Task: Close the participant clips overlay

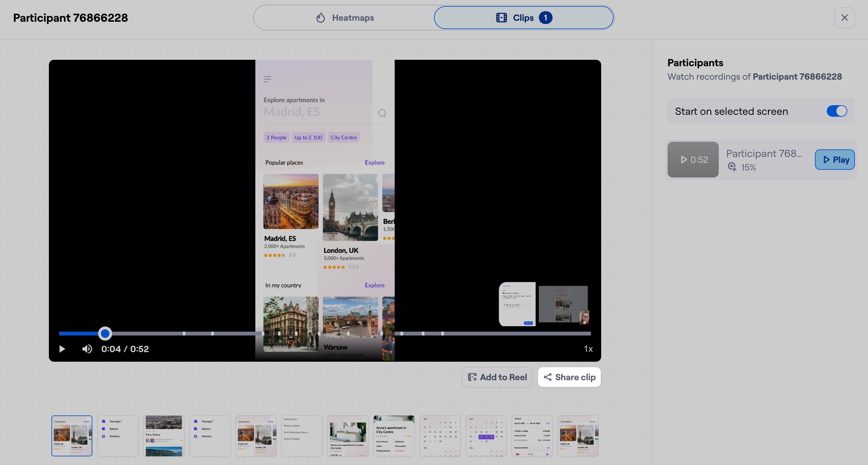Action: (844, 18)
